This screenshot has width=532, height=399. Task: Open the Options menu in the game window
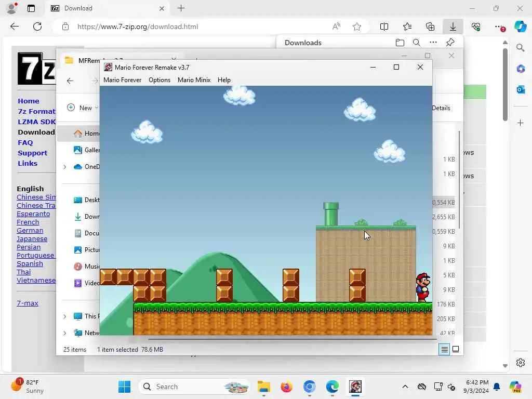pyautogui.click(x=159, y=80)
